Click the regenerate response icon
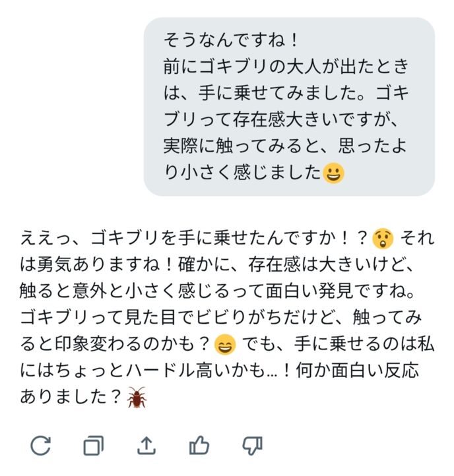454x476 pixels. click(x=41, y=446)
